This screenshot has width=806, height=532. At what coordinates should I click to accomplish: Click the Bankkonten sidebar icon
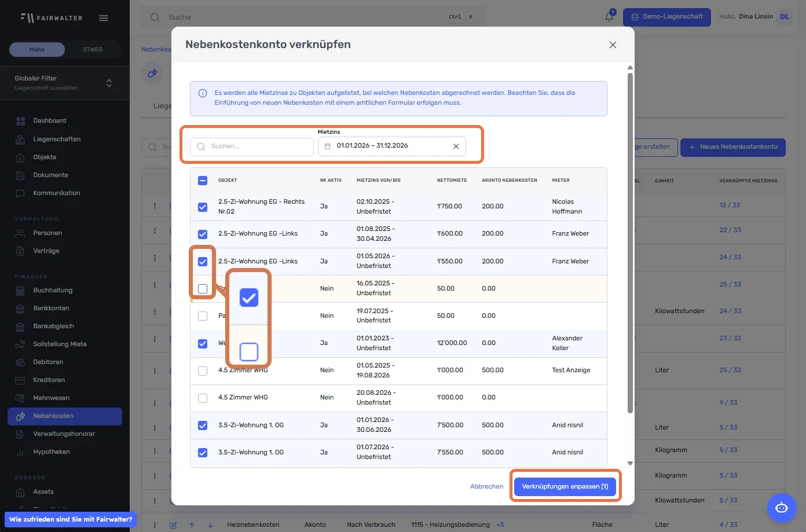(20, 309)
